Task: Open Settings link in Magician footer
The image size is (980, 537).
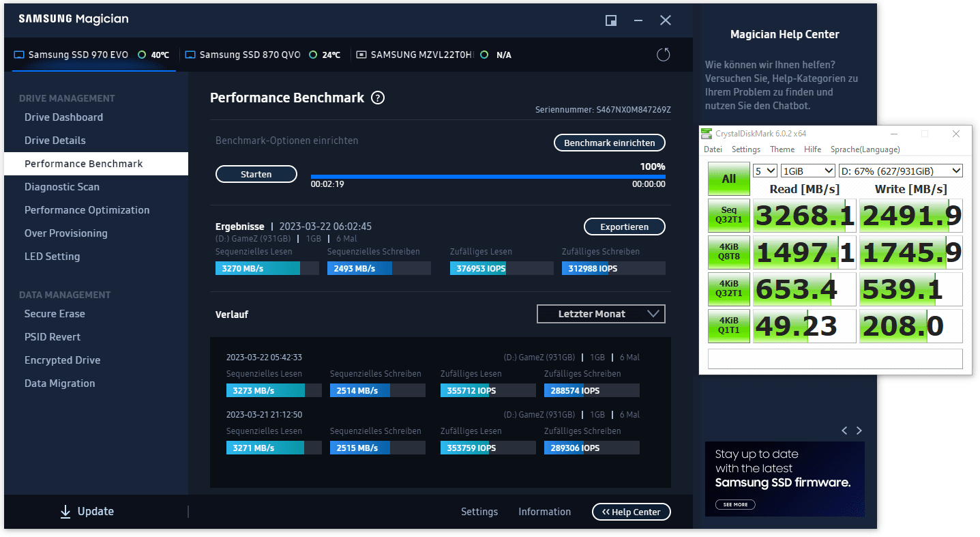Action: [479, 512]
